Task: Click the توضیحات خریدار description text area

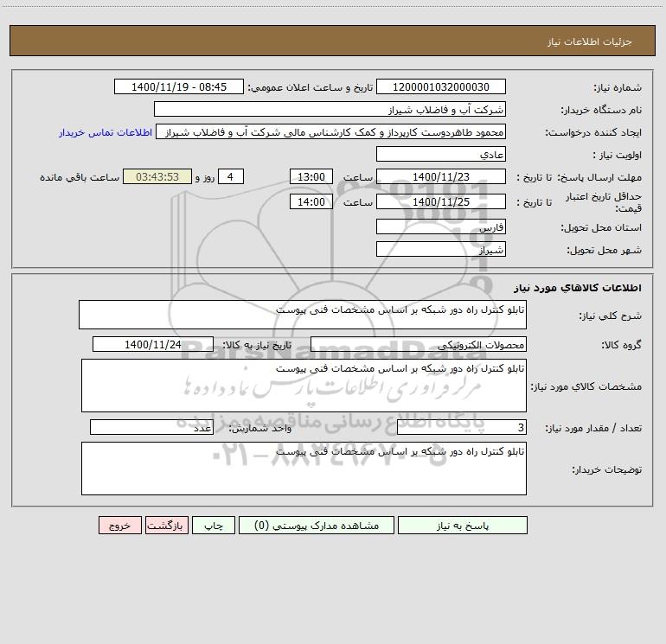Action: 304,469
